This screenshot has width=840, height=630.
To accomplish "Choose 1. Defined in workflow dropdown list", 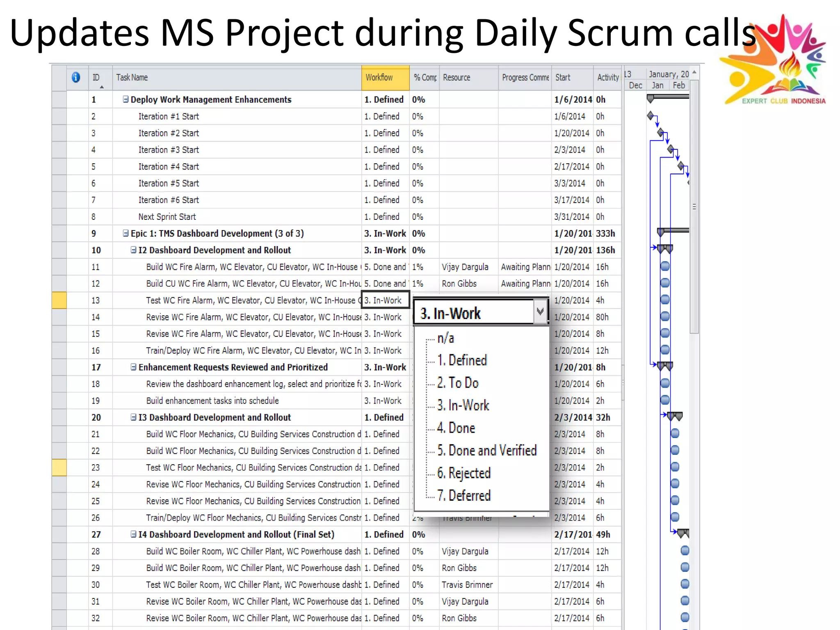I will coord(462,361).
